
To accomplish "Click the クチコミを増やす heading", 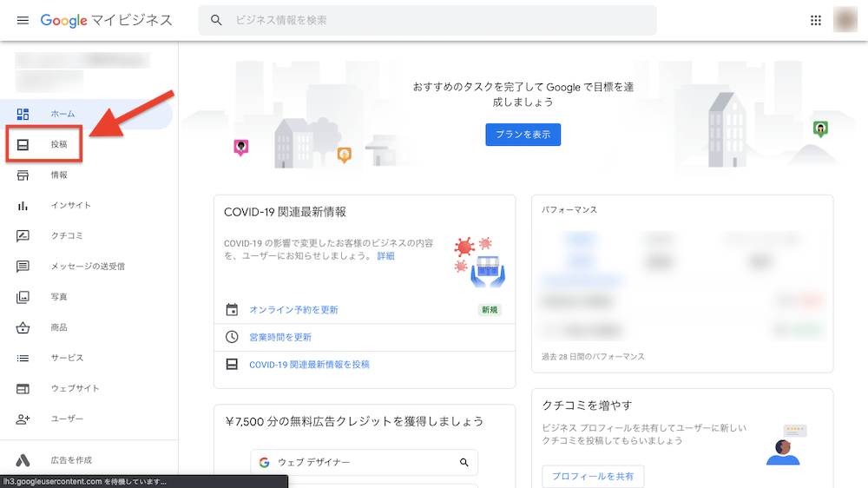I will [x=587, y=406].
